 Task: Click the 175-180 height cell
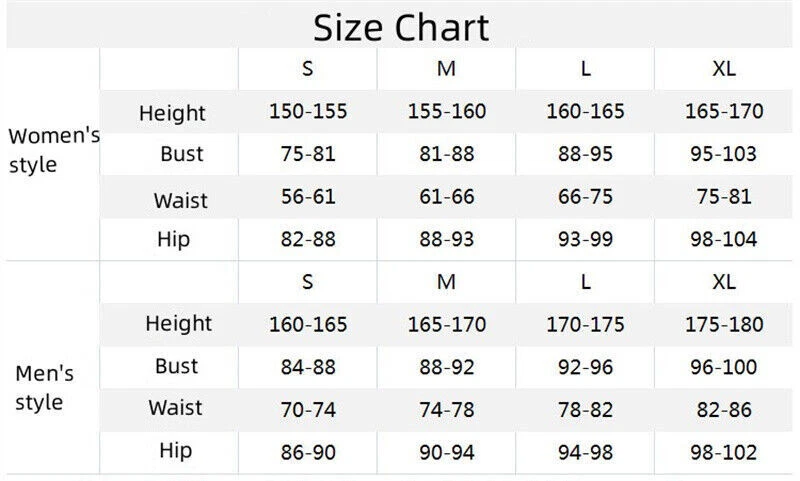coord(723,324)
